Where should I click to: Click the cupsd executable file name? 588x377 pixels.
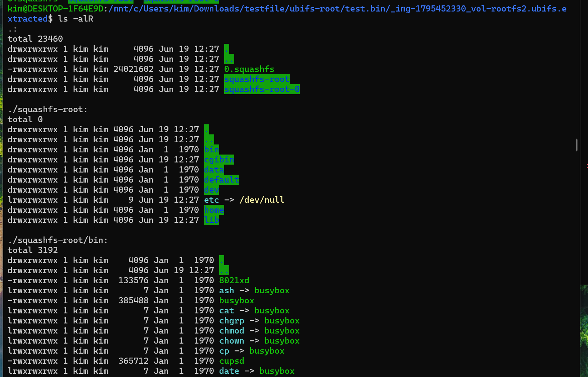pos(232,361)
